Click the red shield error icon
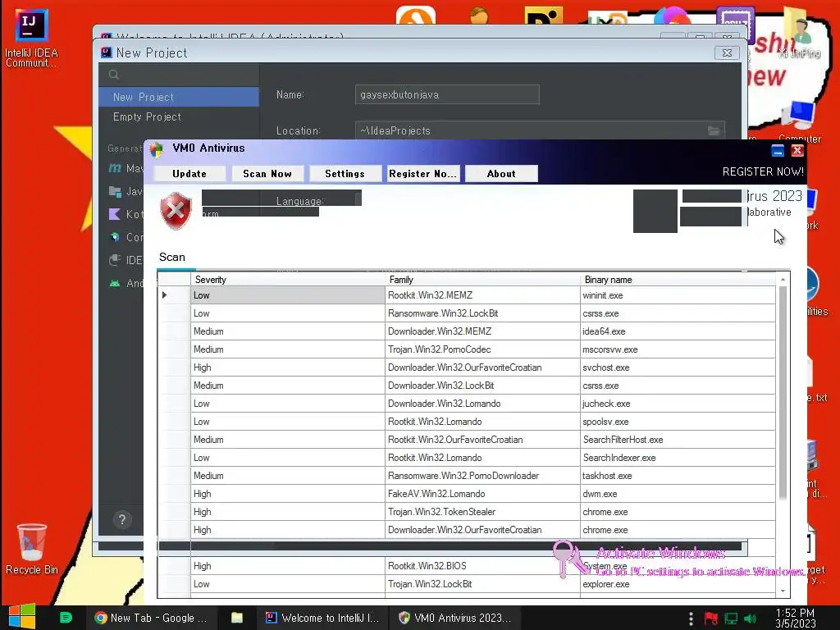 [x=176, y=211]
